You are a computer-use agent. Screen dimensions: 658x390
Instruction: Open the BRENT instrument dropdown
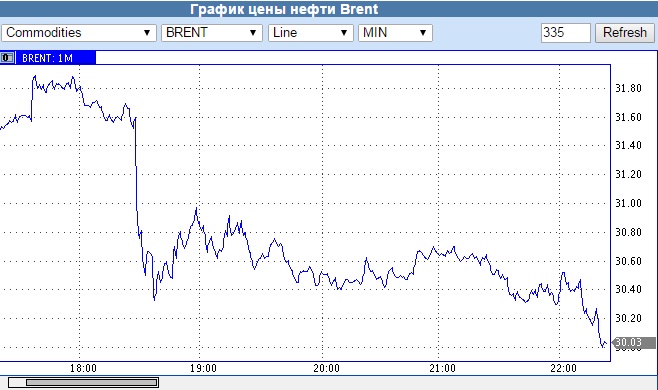(212, 33)
